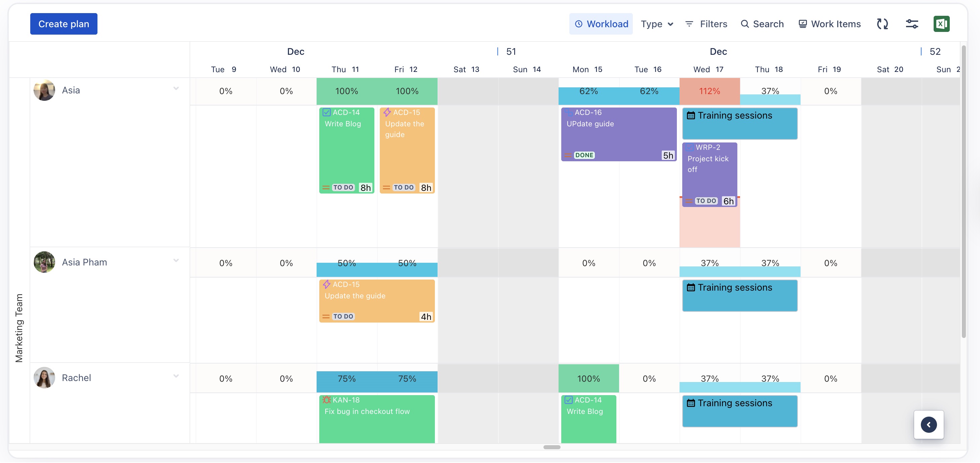Select Asia's Training sessions event
980x463 pixels.
click(740, 124)
